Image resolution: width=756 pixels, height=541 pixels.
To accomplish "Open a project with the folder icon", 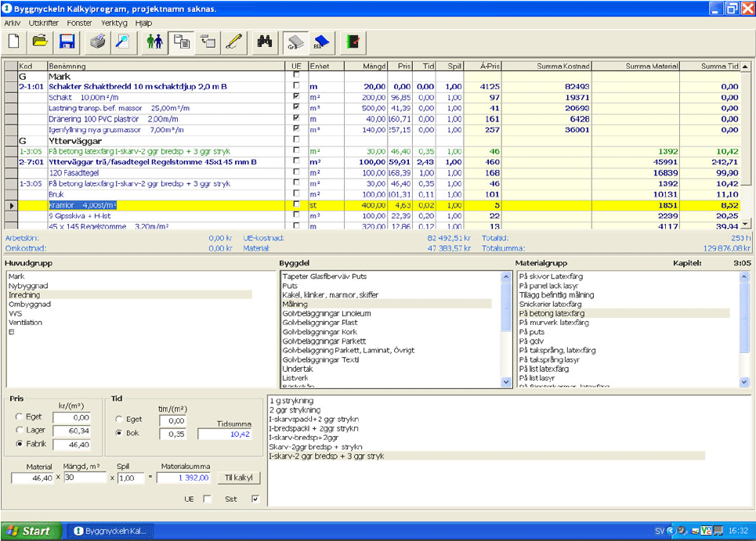I will tap(40, 41).
